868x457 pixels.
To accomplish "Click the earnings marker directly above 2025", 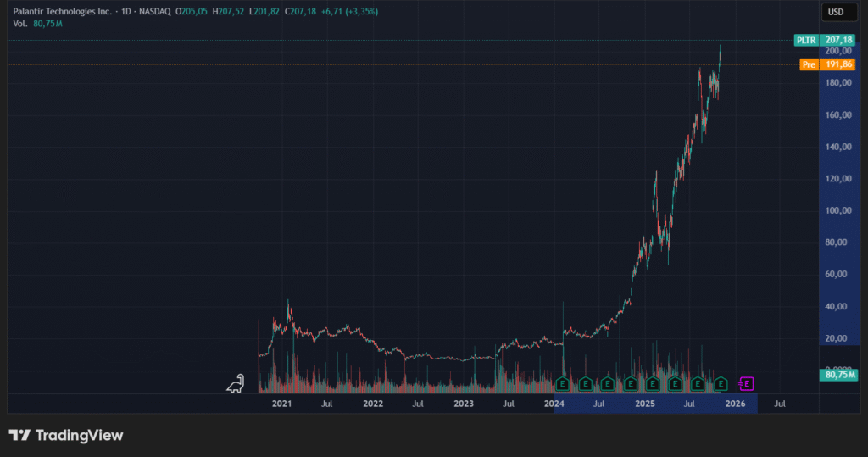I will click(x=653, y=384).
